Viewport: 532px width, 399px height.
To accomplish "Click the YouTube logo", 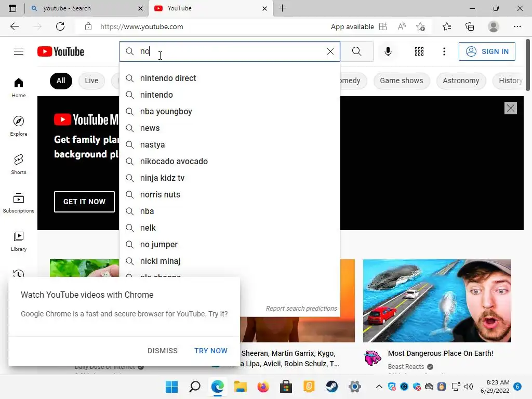I will (61, 51).
